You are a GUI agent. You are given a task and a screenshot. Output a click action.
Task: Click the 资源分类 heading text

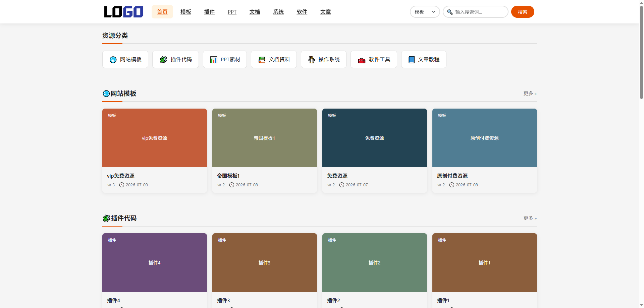click(115, 36)
